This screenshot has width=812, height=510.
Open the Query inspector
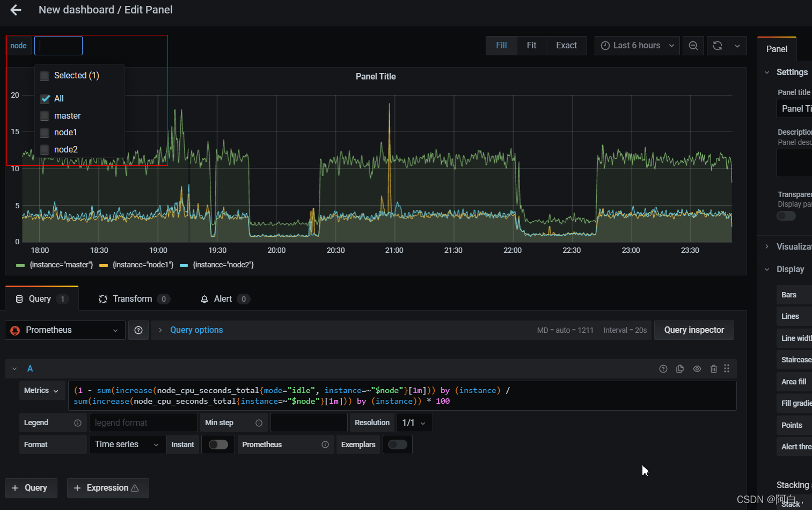click(694, 330)
